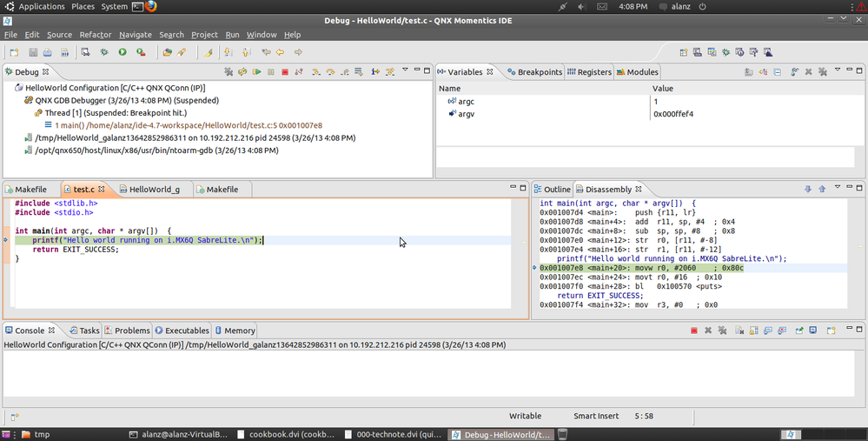Image resolution: width=868 pixels, height=441 pixels.
Task: Open the Navigate menu
Action: 135,34
